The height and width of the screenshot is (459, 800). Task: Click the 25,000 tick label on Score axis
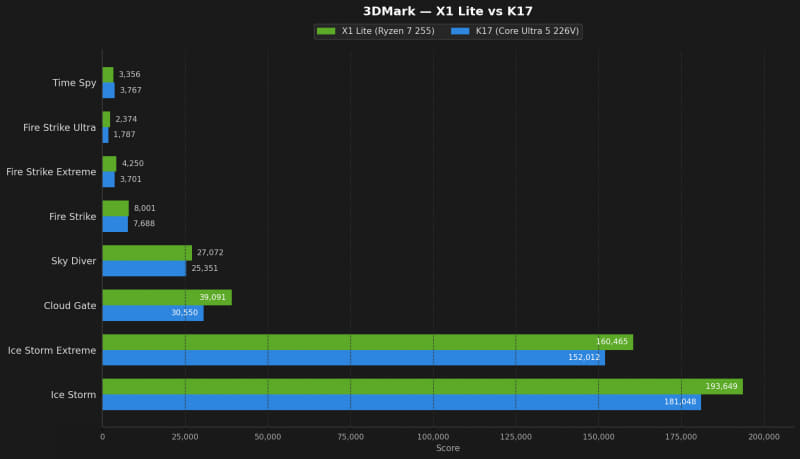(185, 437)
